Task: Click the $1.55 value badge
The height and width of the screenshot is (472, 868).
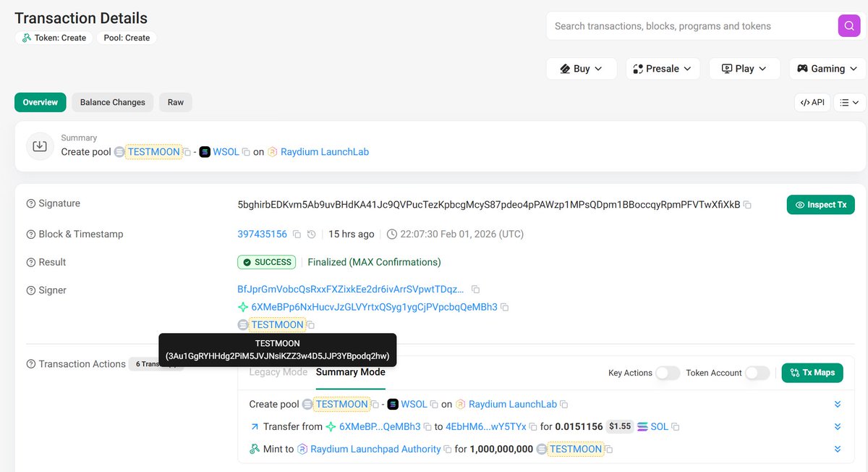Action: [620, 427]
